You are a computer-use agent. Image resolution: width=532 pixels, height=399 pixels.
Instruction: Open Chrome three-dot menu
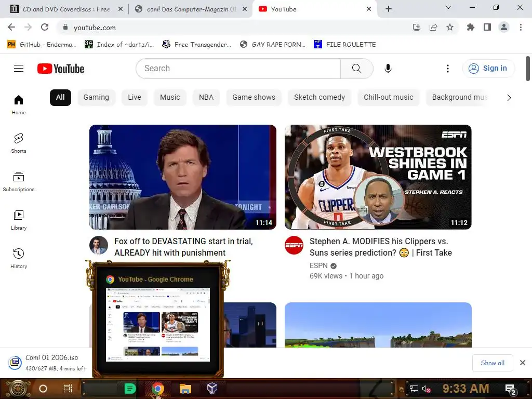point(521,27)
